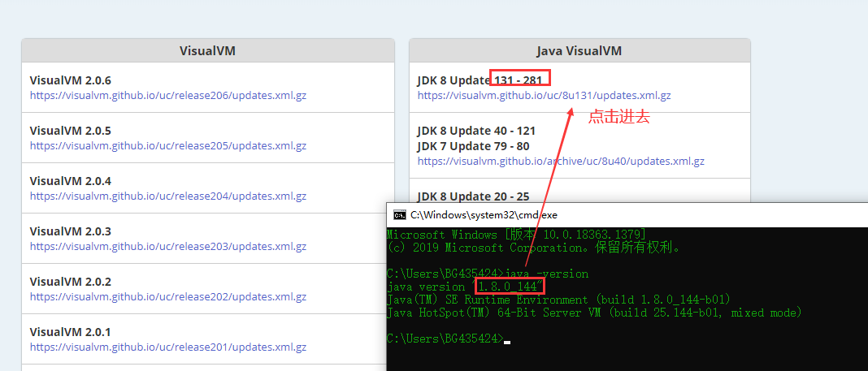868x371 pixels.
Task: Open the VisualVM 2.0.1 release201 updates link
Action: 167,347
